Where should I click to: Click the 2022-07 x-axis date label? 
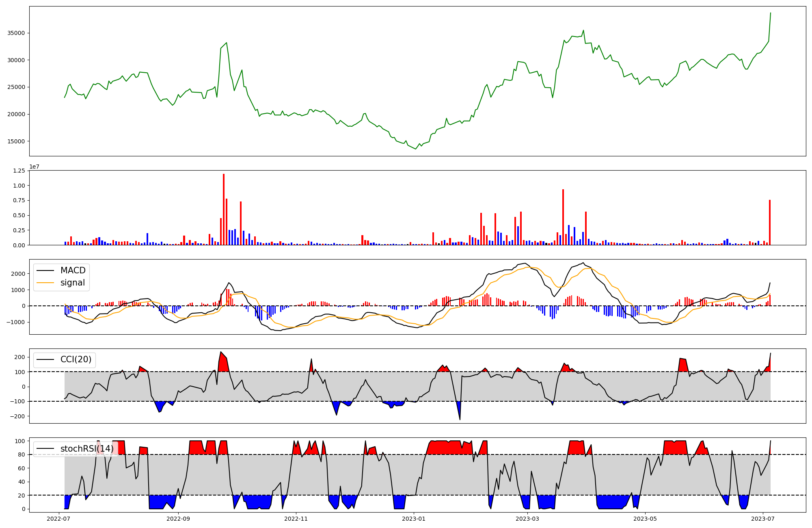pos(59,519)
